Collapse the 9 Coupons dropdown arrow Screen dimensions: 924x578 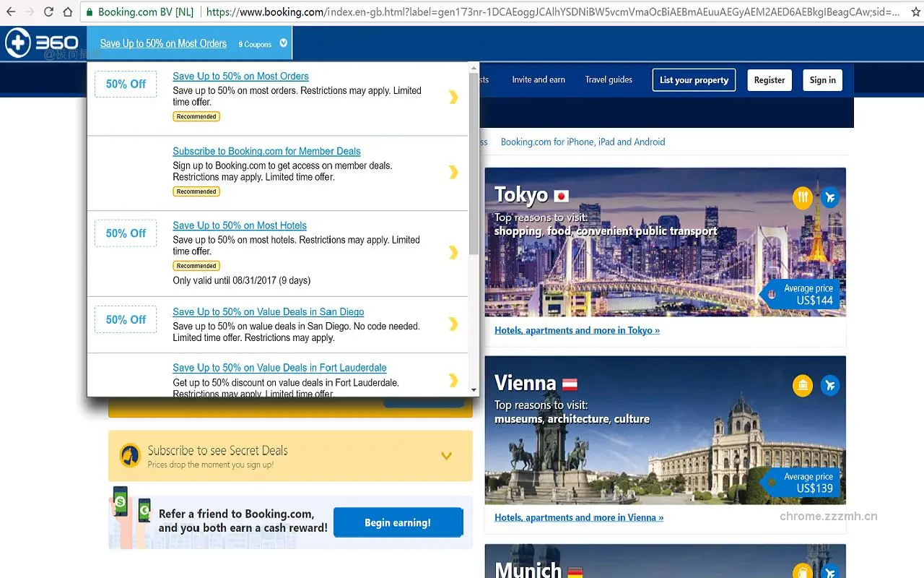point(283,43)
